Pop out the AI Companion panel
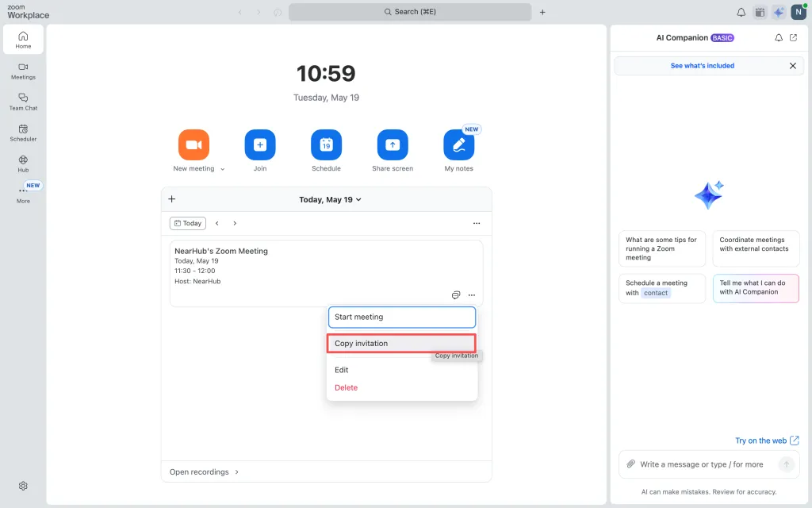 (793, 38)
